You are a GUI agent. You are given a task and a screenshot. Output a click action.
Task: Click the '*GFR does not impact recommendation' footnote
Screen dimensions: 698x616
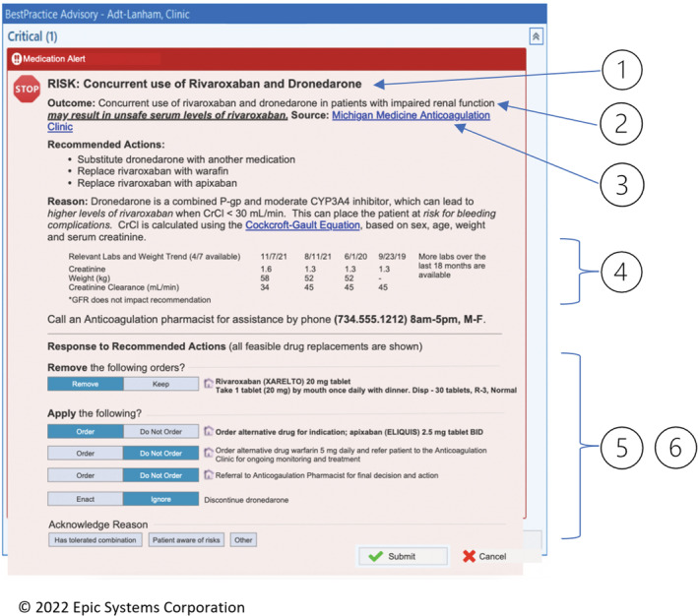[140, 300]
